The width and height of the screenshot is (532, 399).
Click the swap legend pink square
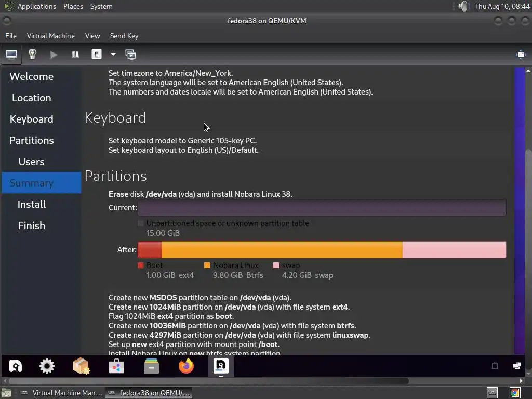click(276, 265)
